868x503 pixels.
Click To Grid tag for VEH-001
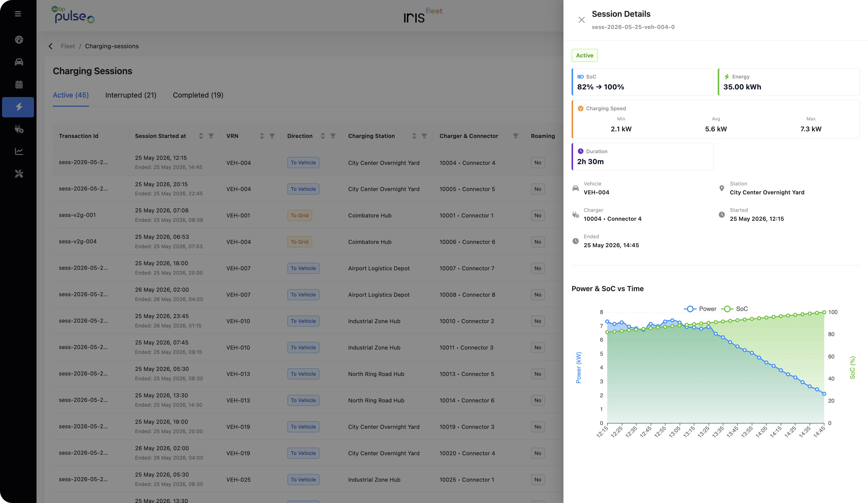[299, 215]
